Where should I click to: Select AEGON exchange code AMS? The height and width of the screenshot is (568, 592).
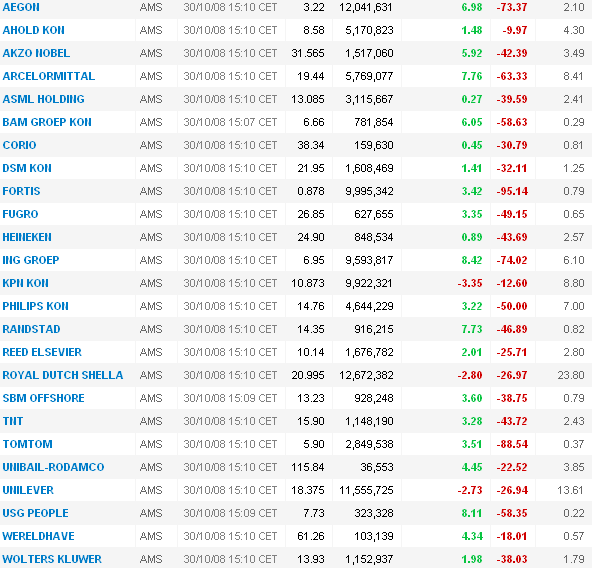151,7
